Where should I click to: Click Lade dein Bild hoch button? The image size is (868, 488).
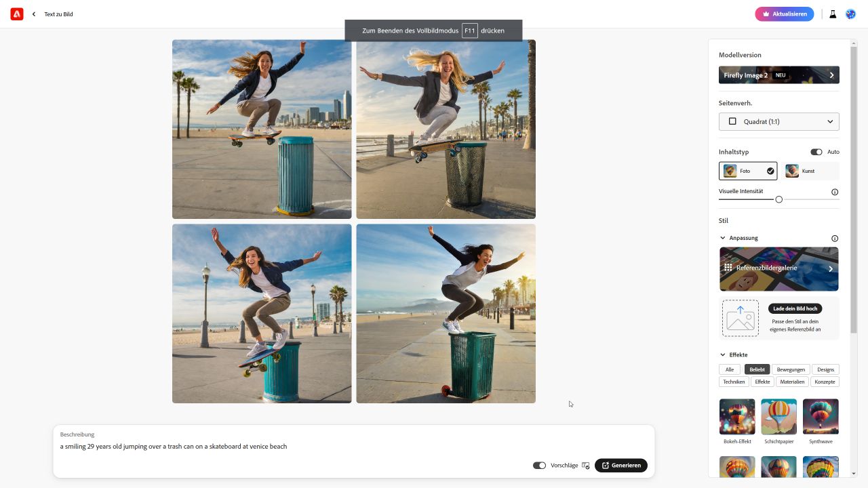(795, 308)
